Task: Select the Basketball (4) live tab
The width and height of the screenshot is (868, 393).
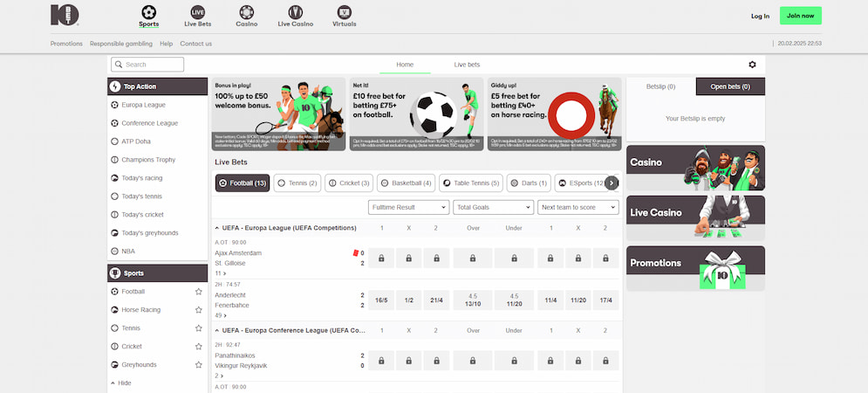Action: click(x=407, y=183)
